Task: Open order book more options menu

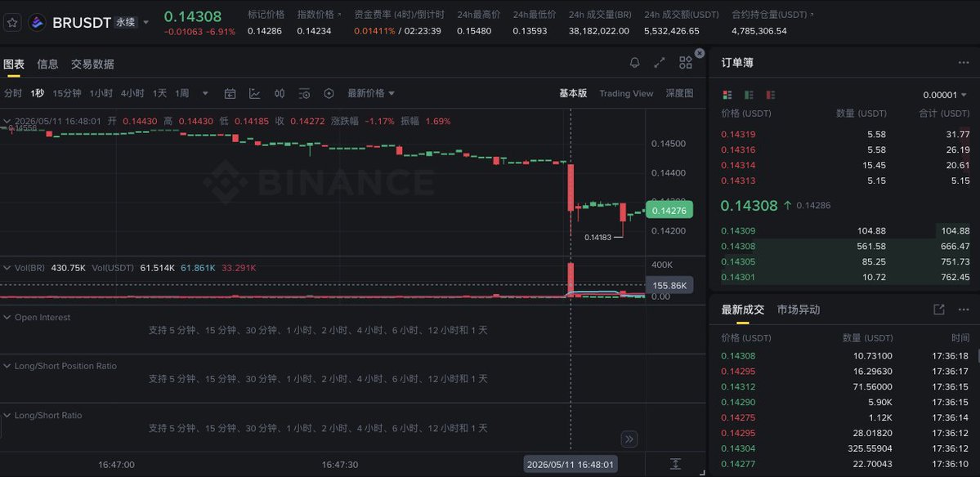Action: [x=963, y=62]
